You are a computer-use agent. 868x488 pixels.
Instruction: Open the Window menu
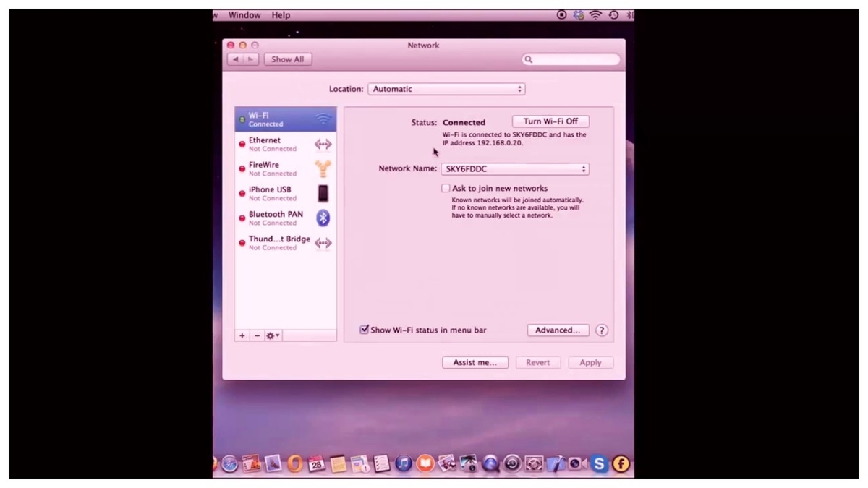pyautogui.click(x=244, y=14)
